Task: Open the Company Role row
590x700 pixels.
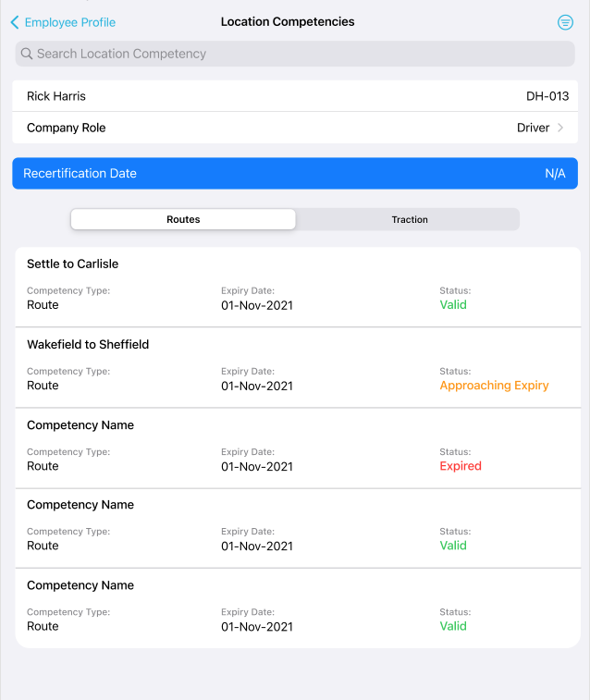Action: [x=295, y=128]
